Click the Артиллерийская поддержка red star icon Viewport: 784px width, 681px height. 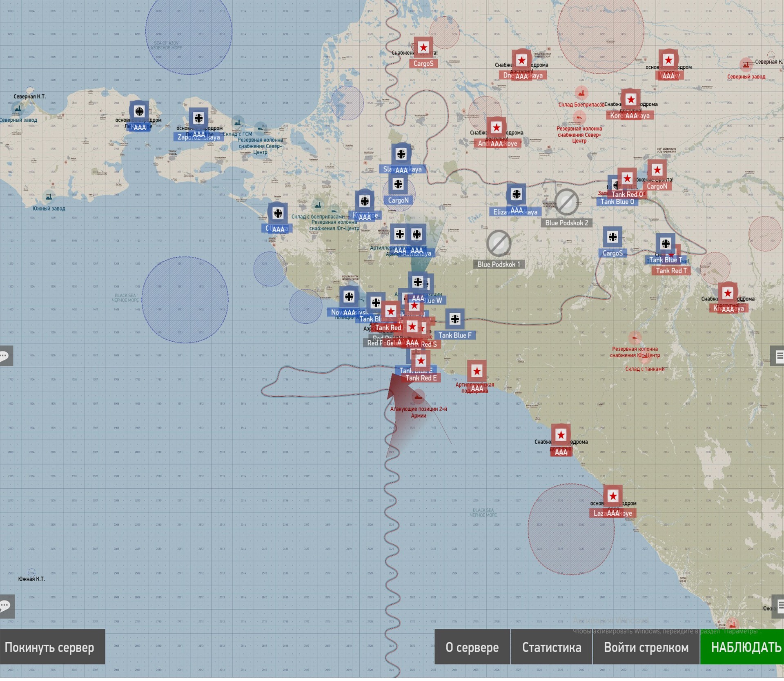(x=477, y=371)
